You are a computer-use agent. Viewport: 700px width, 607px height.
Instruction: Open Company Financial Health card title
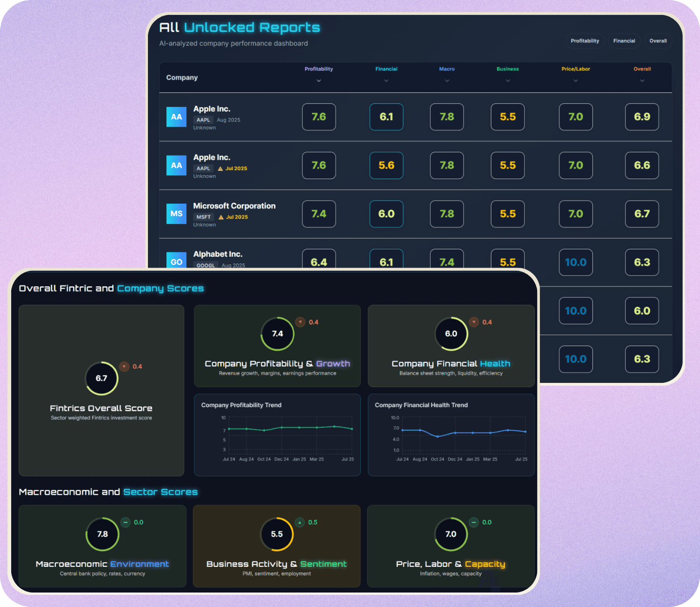point(451,364)
